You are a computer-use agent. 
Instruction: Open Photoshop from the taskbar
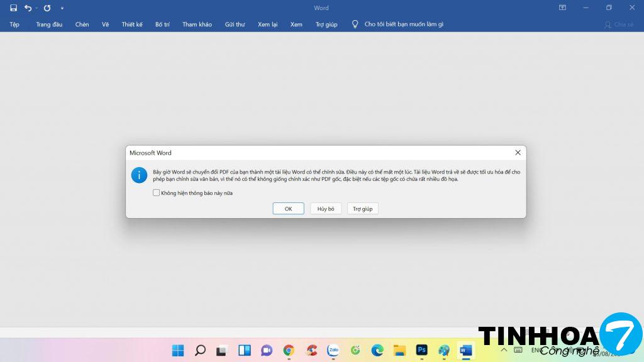point(422,350)
